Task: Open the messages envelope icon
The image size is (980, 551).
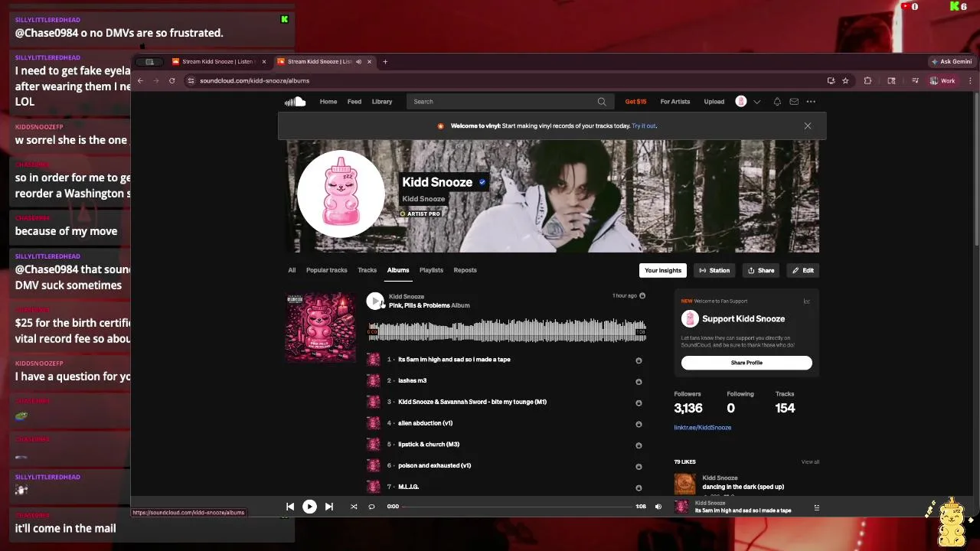Action: [794, 101]
